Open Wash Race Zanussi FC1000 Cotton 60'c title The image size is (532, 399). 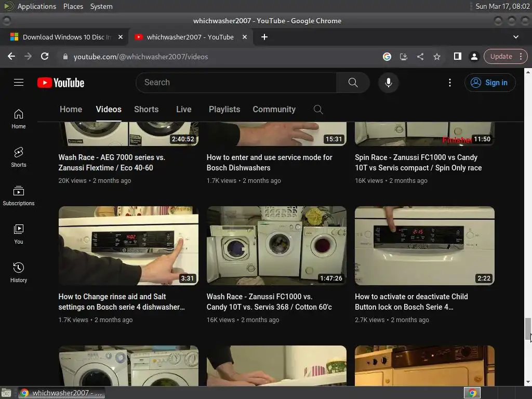(269, 302)
